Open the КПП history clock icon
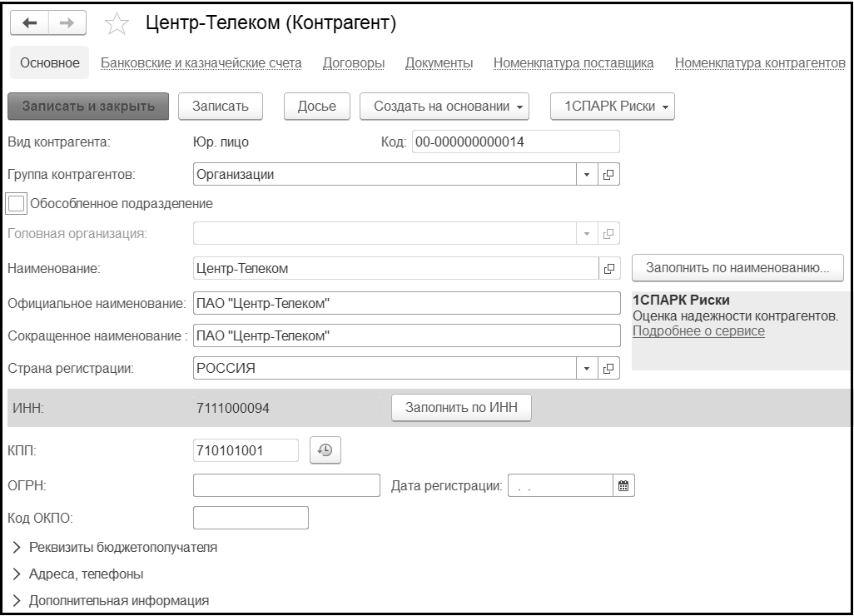 (x=325, y=450)
